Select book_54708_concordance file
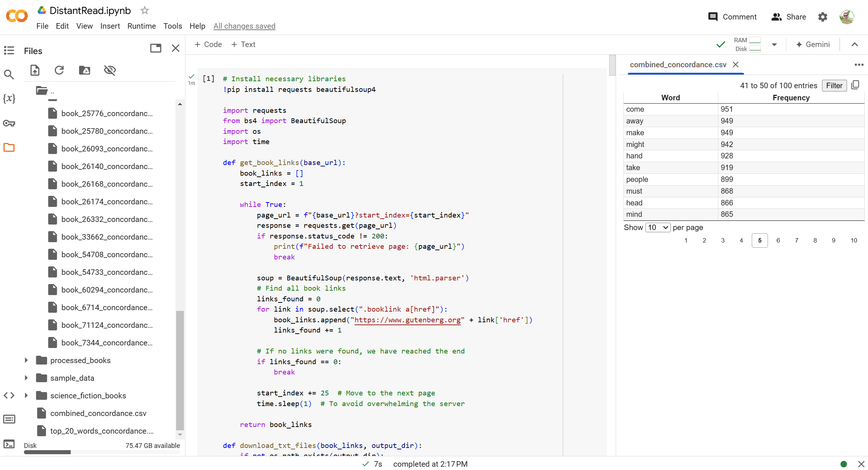The image size is (868, 470). click(x=107, y=255)
